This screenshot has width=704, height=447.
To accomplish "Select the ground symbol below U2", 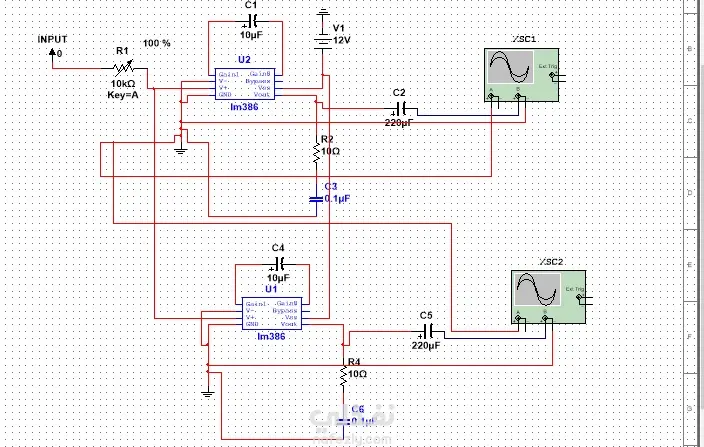I will 180,151.
